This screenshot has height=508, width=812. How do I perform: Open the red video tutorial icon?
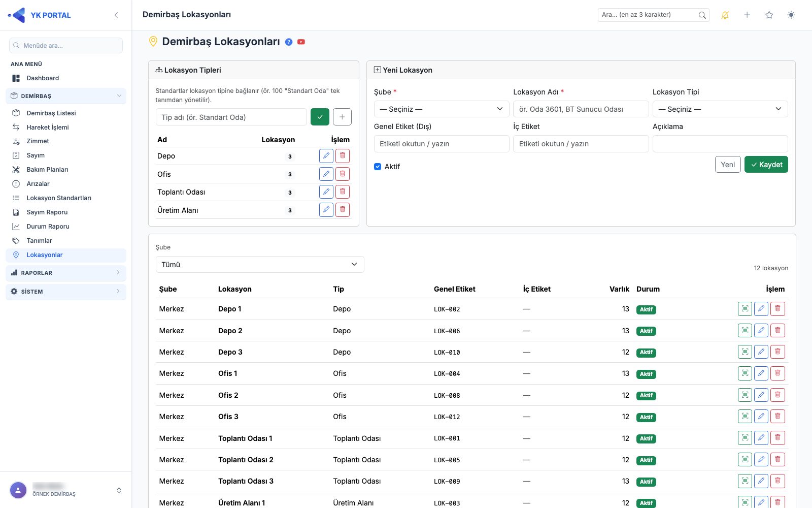point(301,42)
